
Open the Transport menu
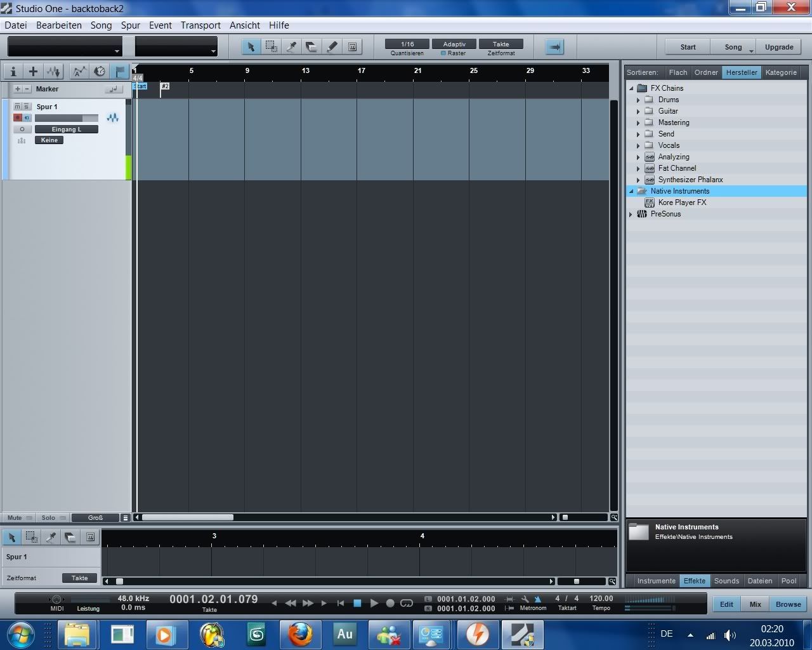(200, 25)
